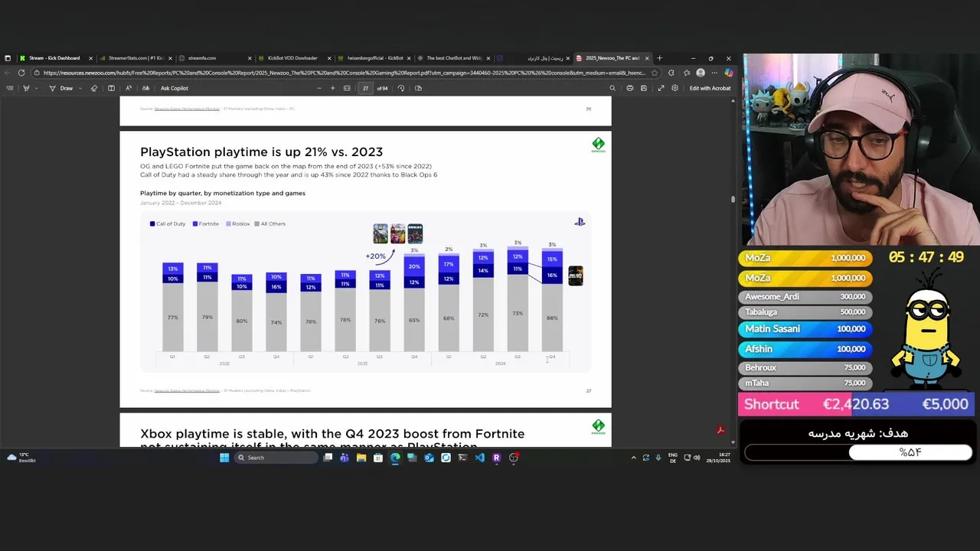
Task: Open the Favorites list icon
Action: [686, 73]
